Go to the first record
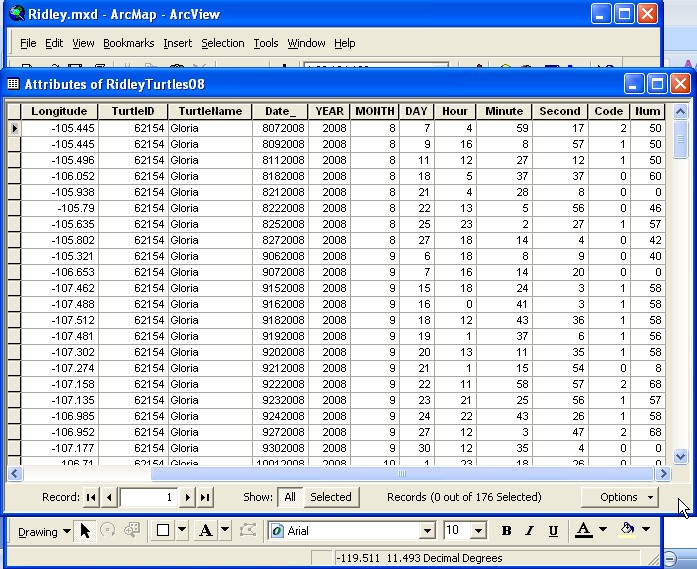Screen dimensions: 697x569 coord(91,497)
